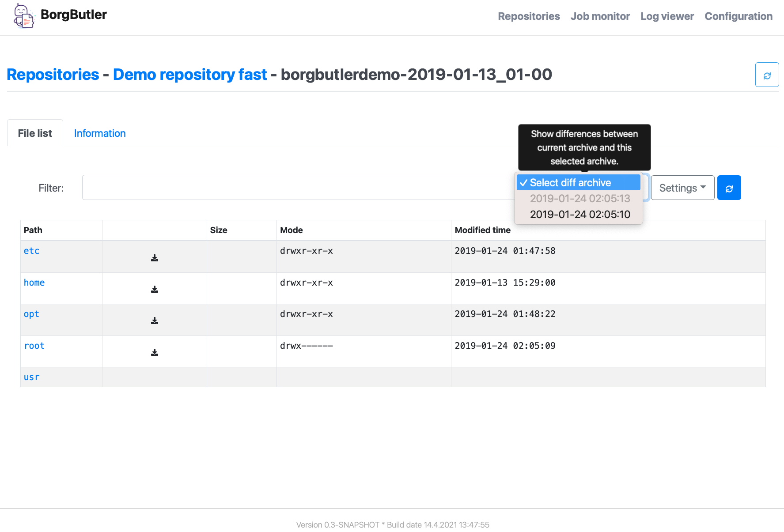Click modified time 2019-01-13 15:29:00
Screen dimensions: 784x532
click(x=505, y=283)
